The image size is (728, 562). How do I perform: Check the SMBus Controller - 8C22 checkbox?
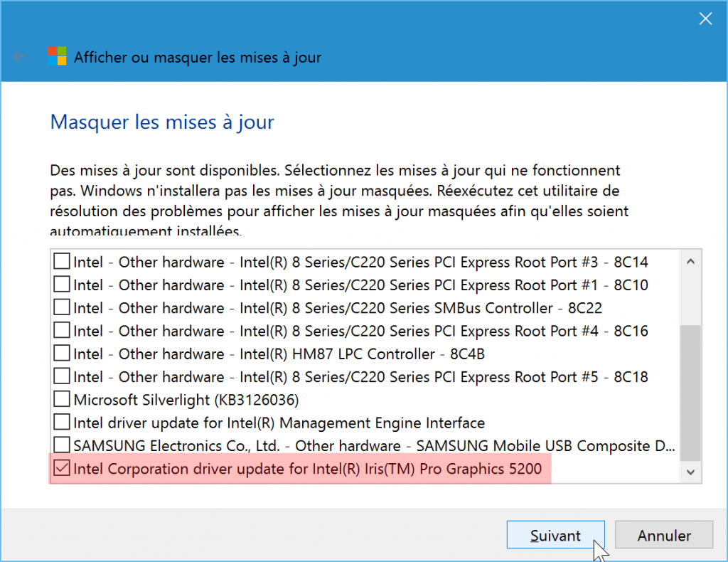point(62,307)
